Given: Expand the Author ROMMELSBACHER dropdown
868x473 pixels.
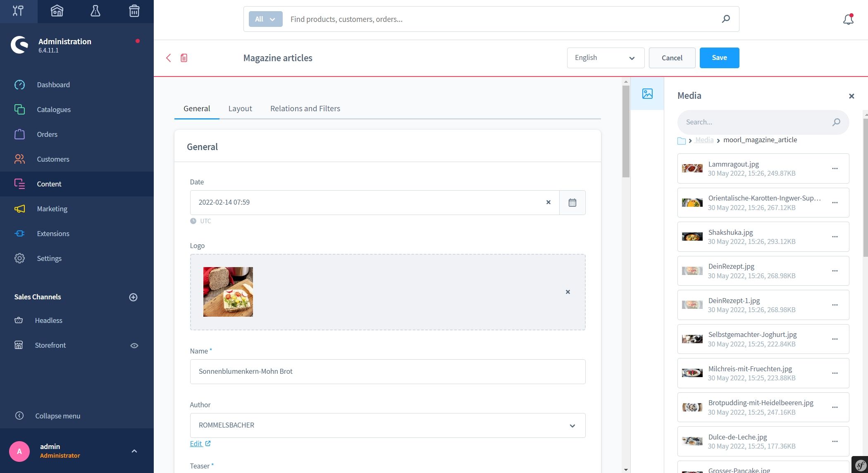Looking at the screenshot, I should (x=572, y=426).
